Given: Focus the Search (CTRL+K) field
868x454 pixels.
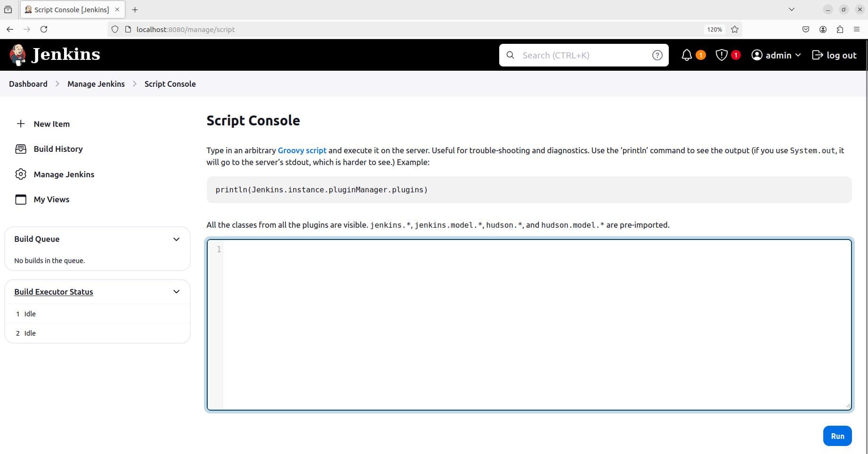Looking at the screenshot, I should (584, 55).
